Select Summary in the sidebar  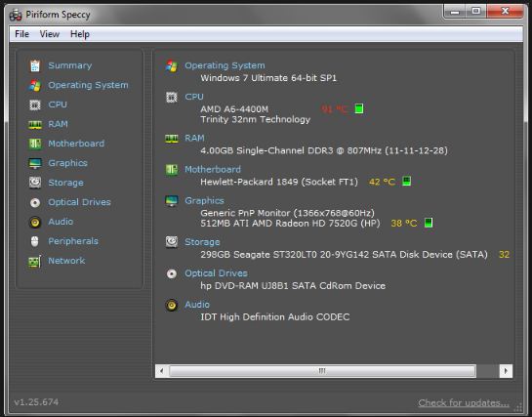70,65
